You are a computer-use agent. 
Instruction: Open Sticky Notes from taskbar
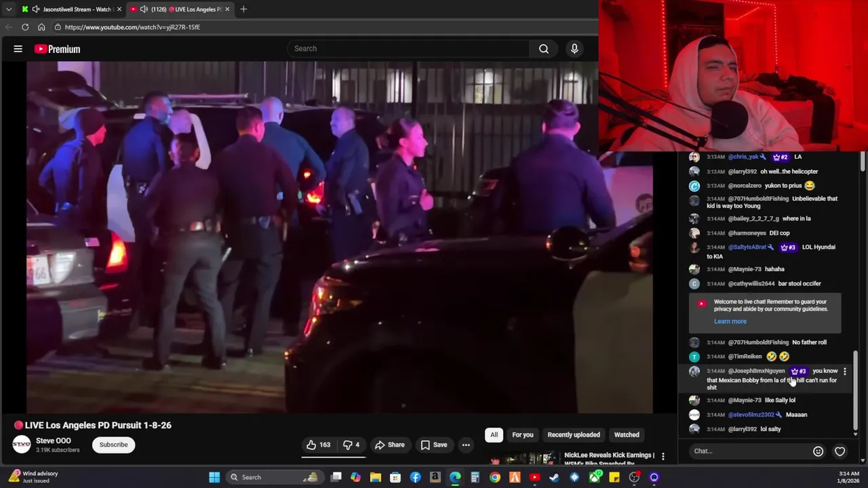click(614, 477)
